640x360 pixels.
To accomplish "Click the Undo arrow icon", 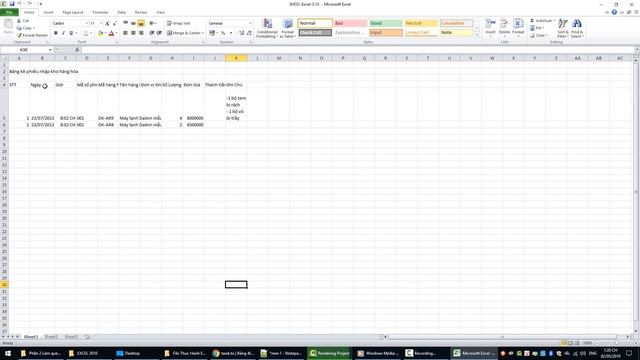I will (19, 4).
